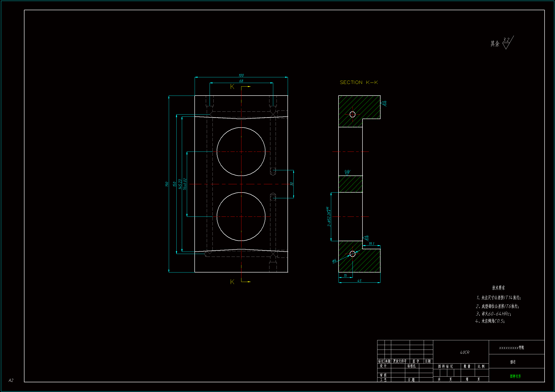
Task: Select the 70±0.02 dimension text
Action: pos(185,184)
